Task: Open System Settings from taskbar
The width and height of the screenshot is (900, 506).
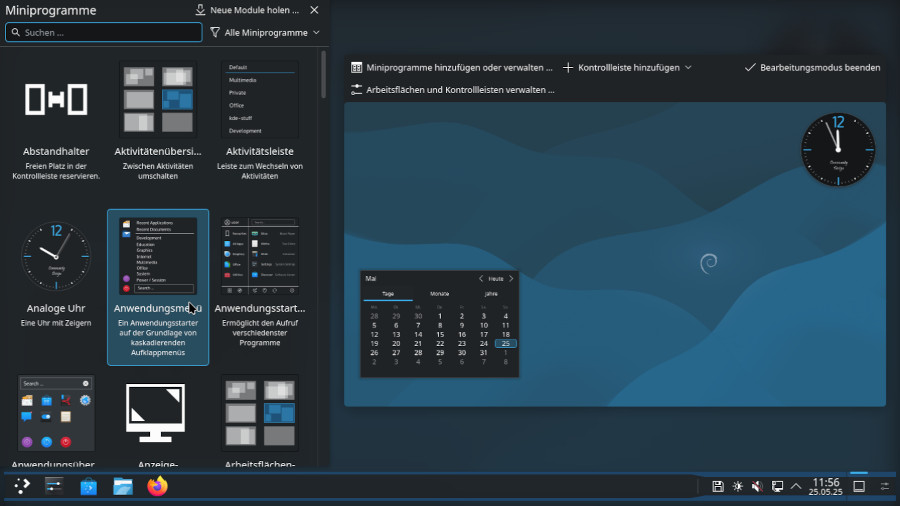Action: point(54,486)
